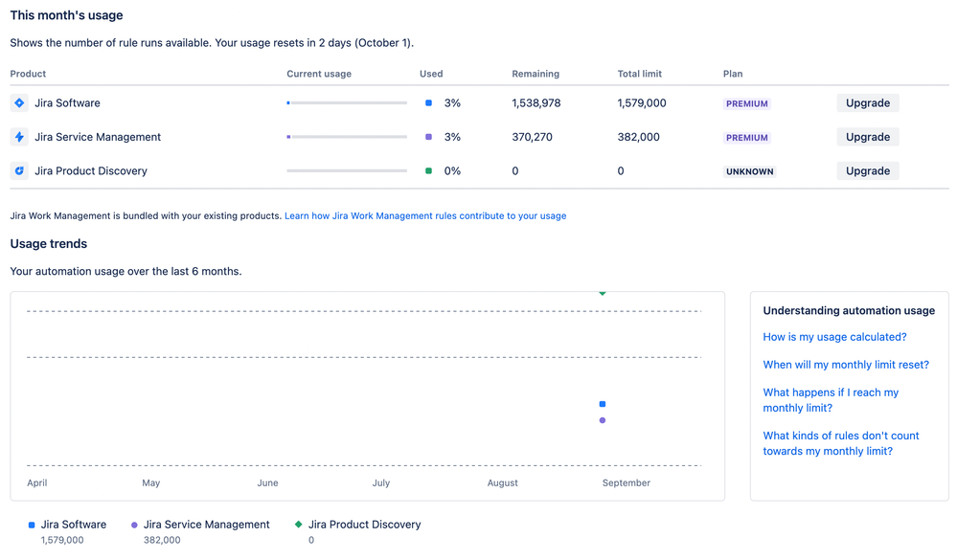
Task: Click the Jira Software product name in table
Action: coord(67,103)
